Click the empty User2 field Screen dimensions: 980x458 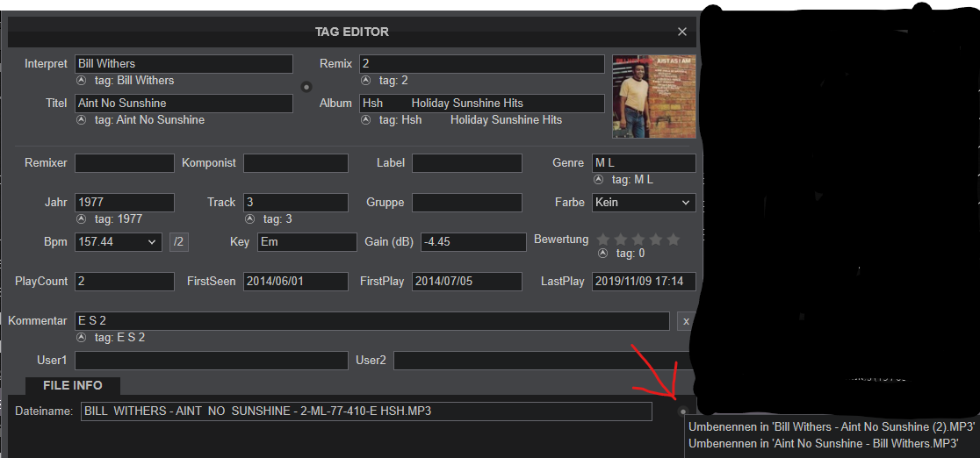pyautogui.click(x=541, y=361)
